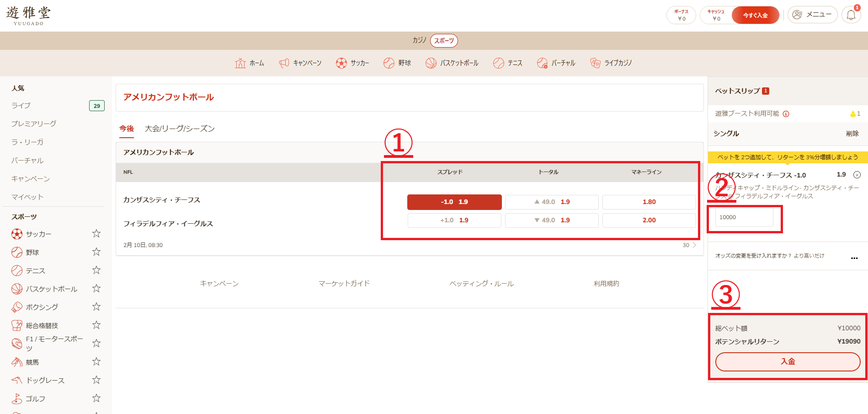Screen dimensions: 868x414
Task: Click the 入金 button in bet slip
Action: click(788, 361)
